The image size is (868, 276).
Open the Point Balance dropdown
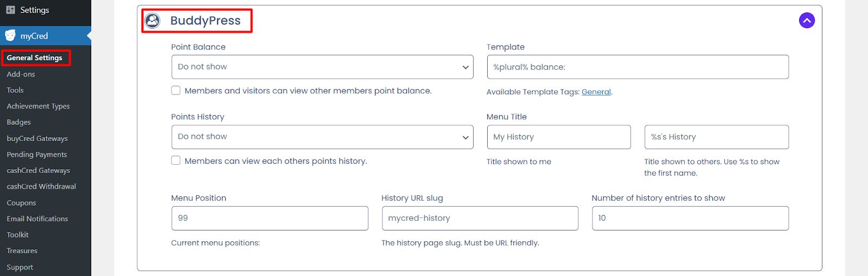coord(322,67)
